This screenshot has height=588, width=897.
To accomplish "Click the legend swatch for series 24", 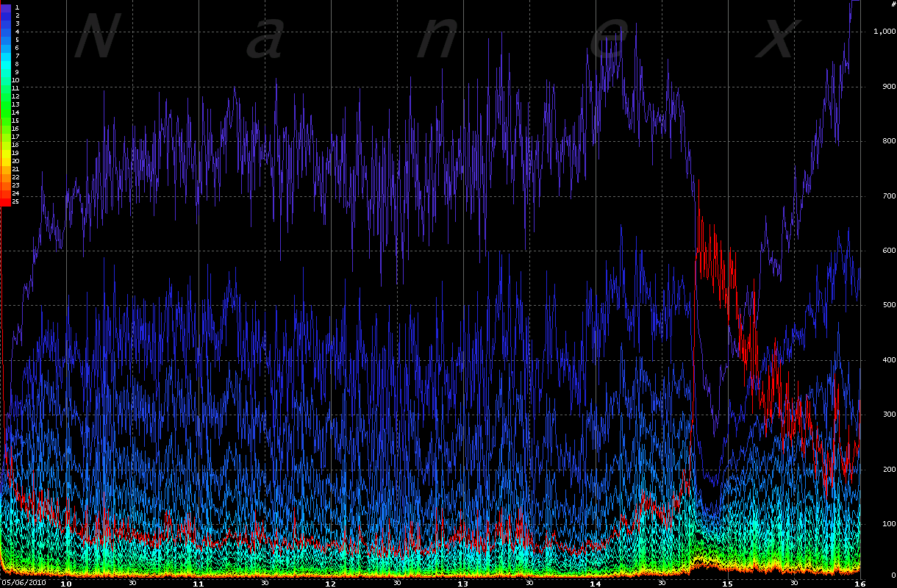I will coord(5,193).
